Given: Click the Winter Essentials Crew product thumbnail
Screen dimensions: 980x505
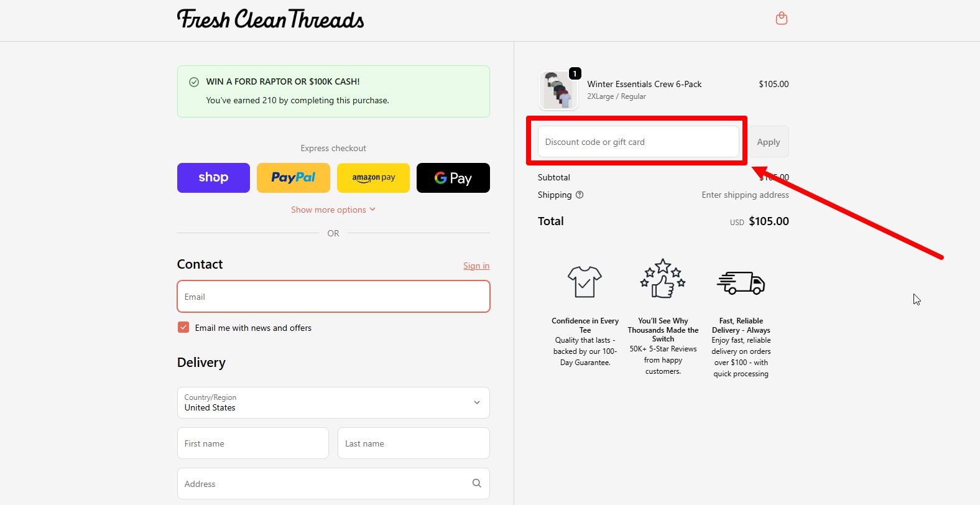Looking at the screenshot, I should coord(558,88).
